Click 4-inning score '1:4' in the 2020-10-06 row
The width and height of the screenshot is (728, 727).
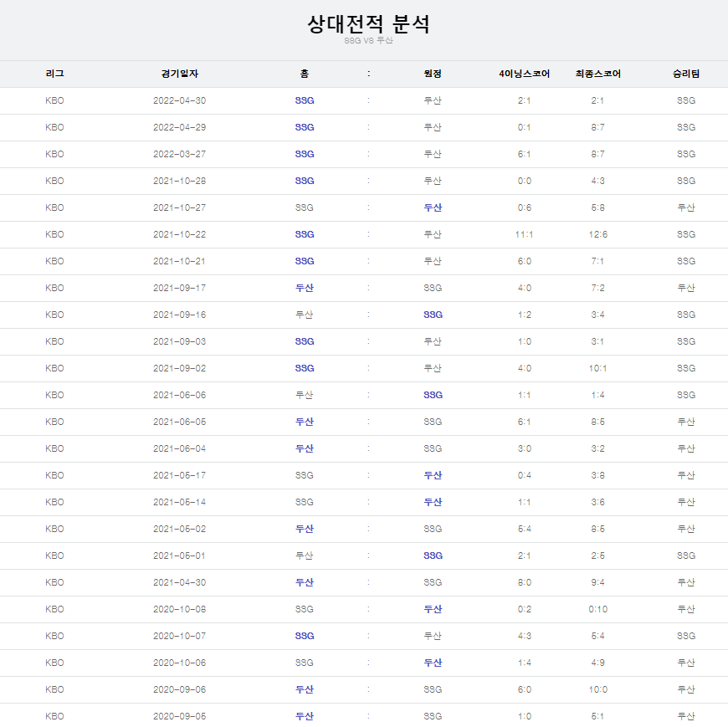(524, 663)
